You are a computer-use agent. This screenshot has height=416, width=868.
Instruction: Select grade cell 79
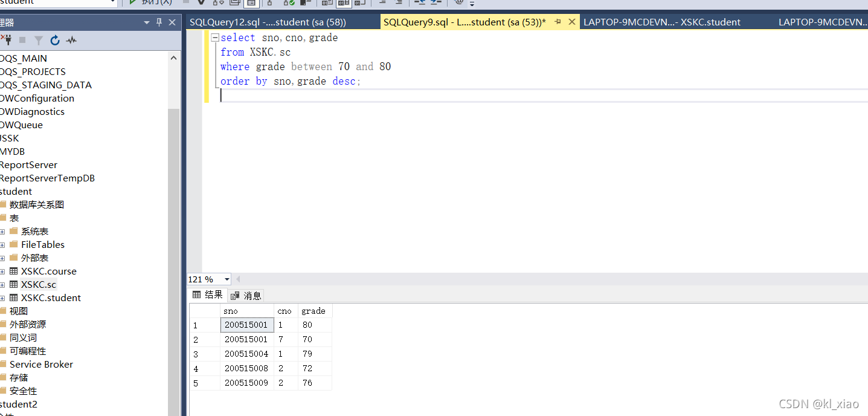click(315, 354)
